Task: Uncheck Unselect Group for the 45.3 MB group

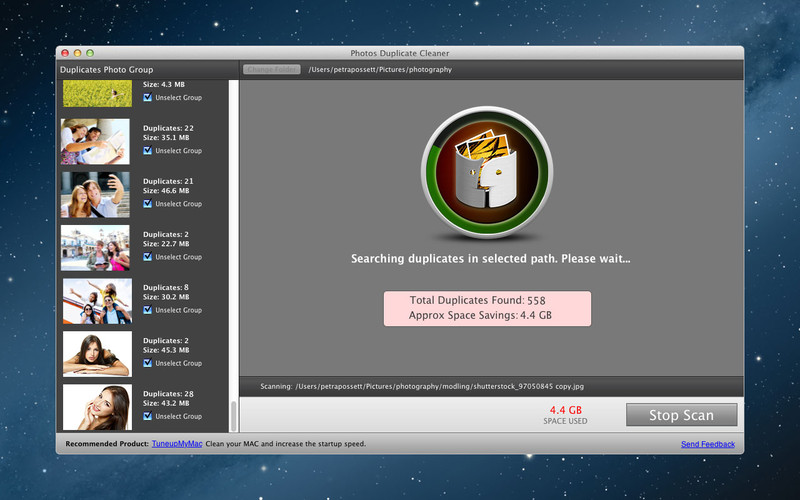Action: point(148,363)
